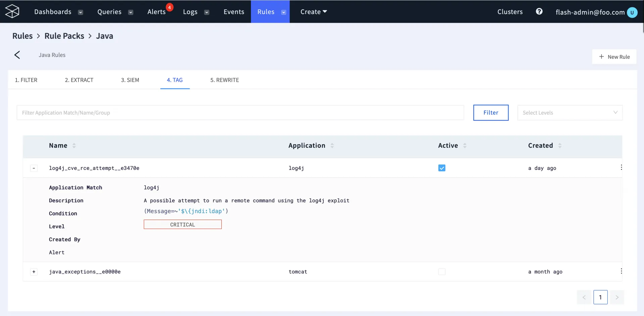Image resolution: width=644 pixels, height=316 pixels.
Task: Switch to the 5. REWRITE tab
Action: pyautogui.click(x=225, y=80)
